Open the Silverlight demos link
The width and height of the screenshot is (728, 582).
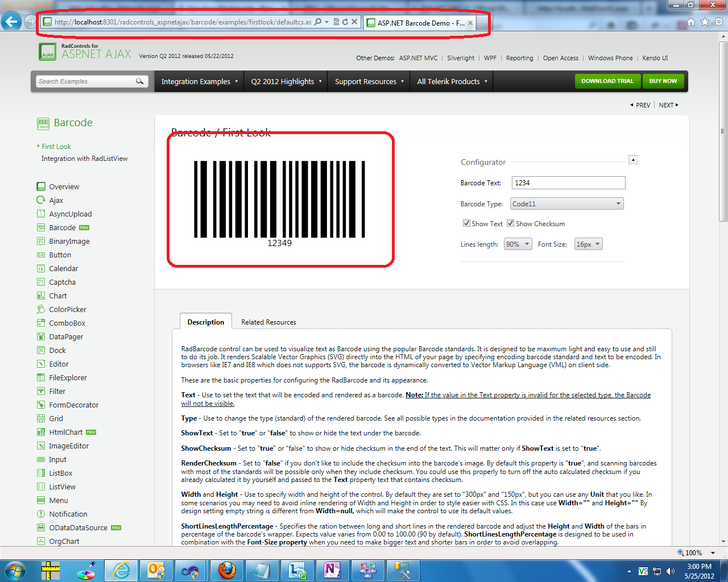461,58
